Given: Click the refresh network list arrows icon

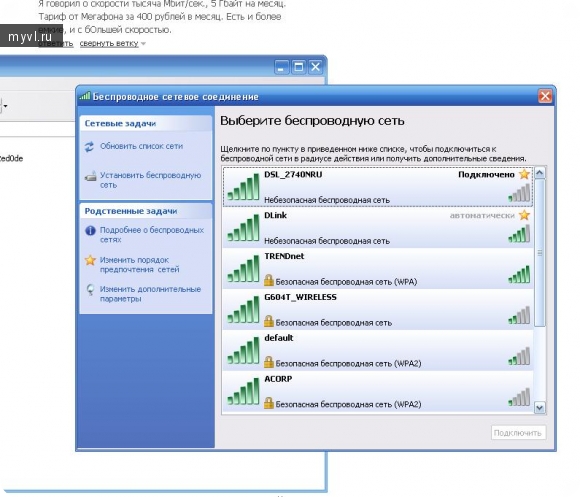Looking at the screenshot, I should (89, 146).
